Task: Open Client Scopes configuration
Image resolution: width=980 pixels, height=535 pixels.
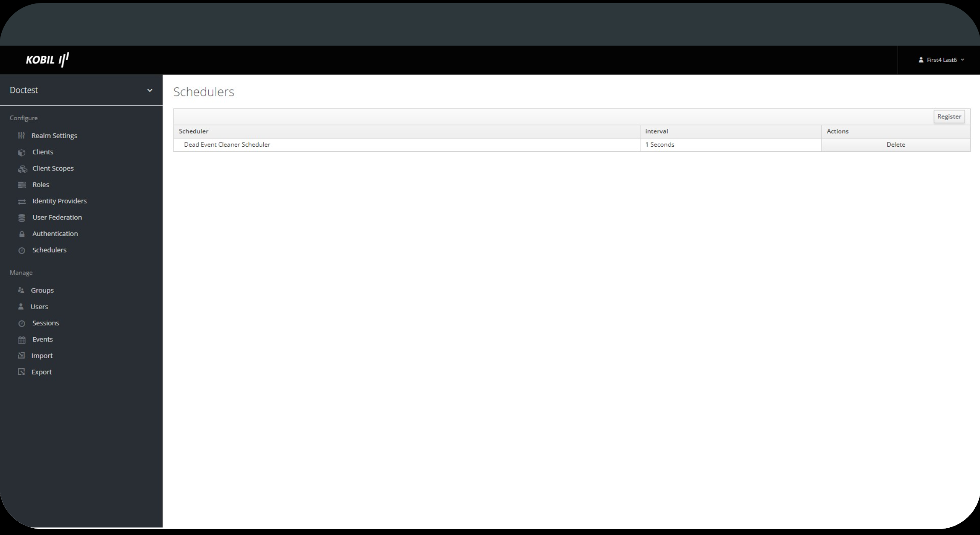Action: 53,168
